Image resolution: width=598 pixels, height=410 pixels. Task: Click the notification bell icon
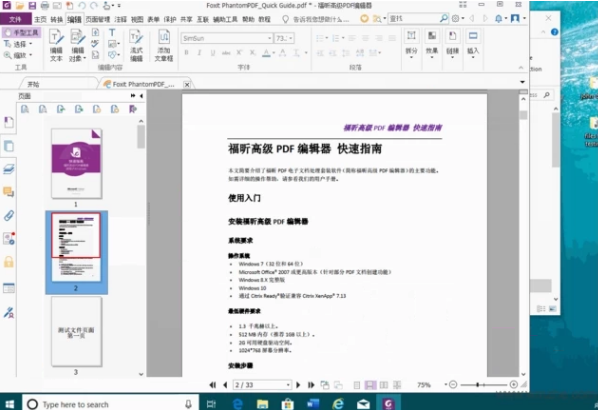(x=498, y=18)
